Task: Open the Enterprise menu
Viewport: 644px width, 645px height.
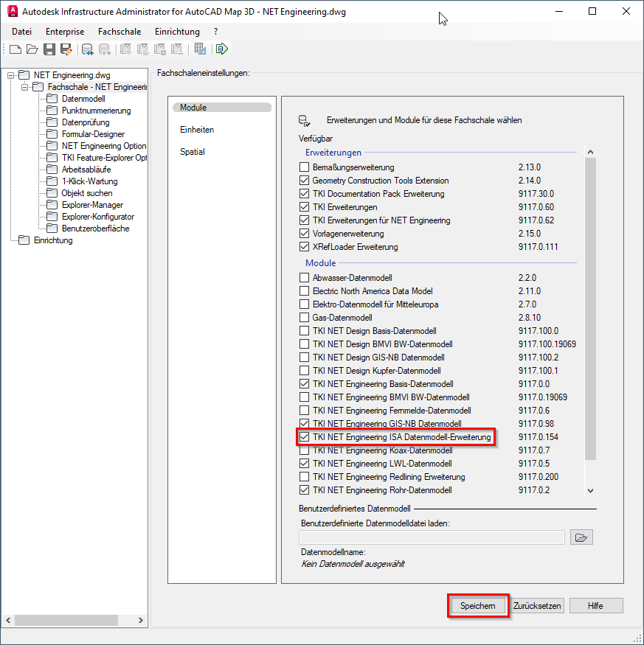Action: click(x=65, y=32)
